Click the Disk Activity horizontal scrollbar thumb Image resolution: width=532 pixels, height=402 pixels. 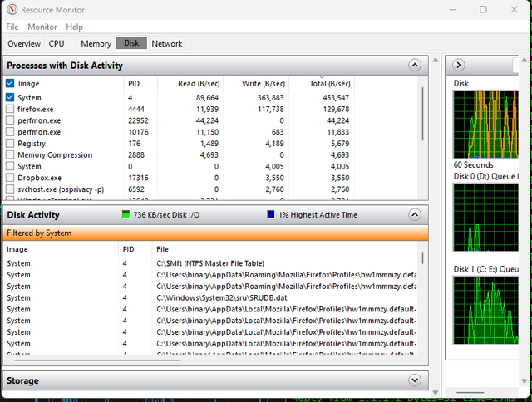coord(97,360)
